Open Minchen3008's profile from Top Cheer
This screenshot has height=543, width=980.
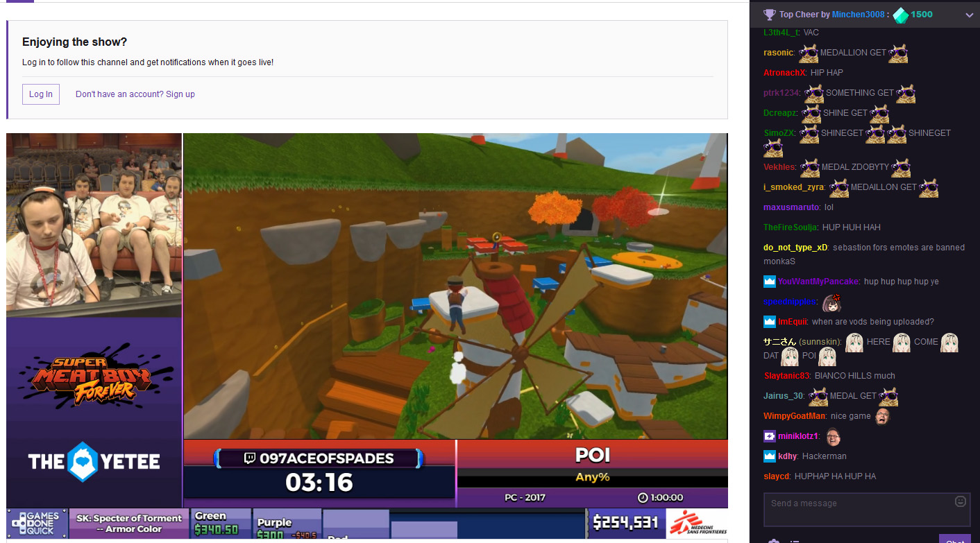coord(859,15)
